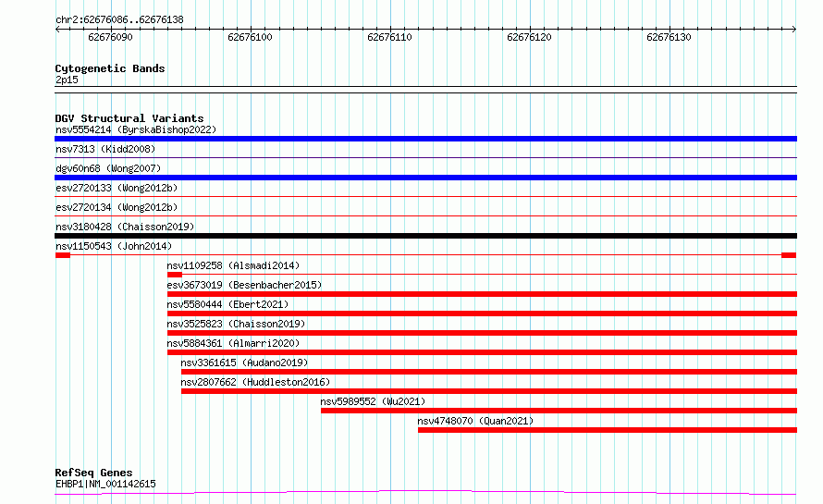Click the thin red line under esv2720133
This screenshot has width=823, height=504.
click(x=425, y=196)
